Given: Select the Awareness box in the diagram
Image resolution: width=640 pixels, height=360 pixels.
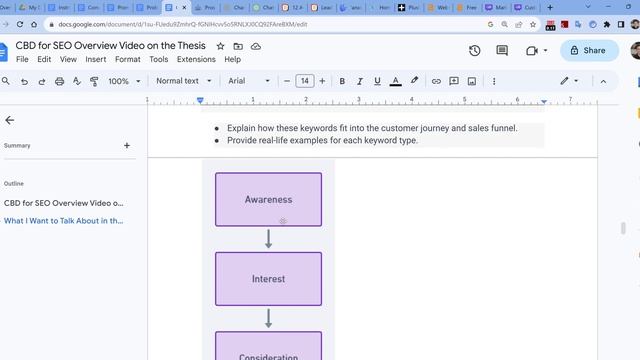Looking at the screenshot, I should click(269, 200).
